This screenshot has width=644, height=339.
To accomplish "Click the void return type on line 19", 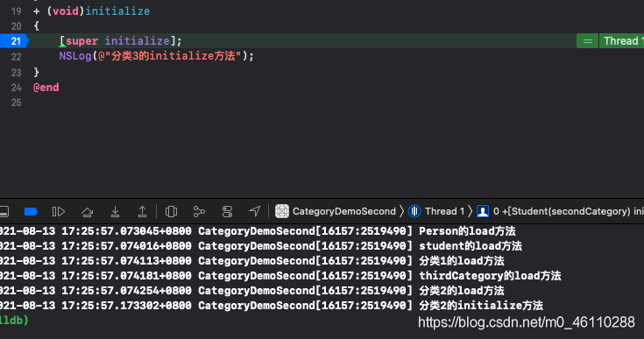I will point(66,11).
